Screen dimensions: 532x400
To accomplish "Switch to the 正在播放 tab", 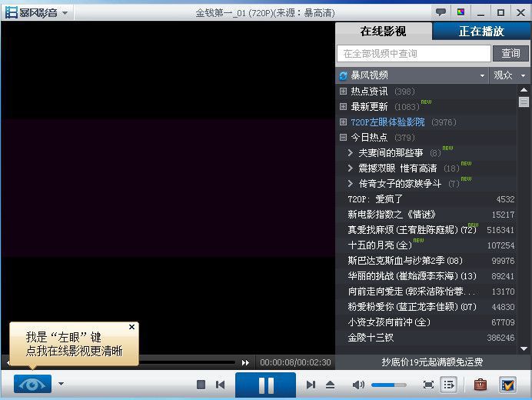I will (x=481, y=32).
